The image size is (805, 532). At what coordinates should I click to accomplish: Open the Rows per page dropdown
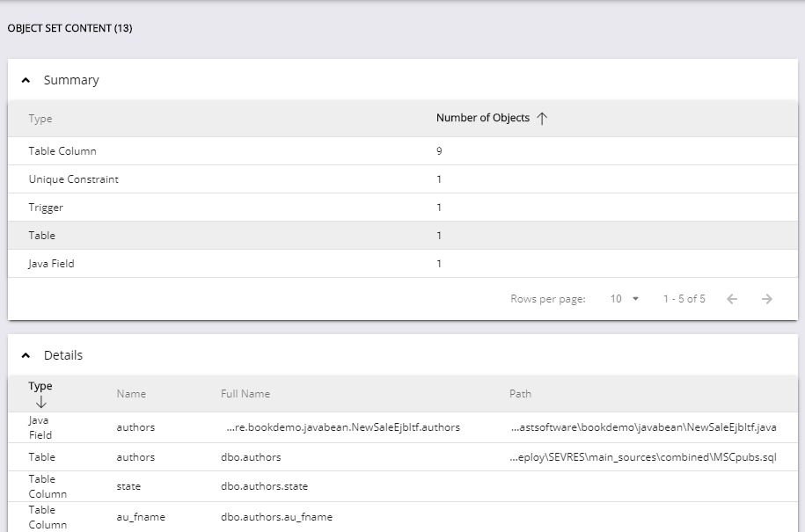625,299
